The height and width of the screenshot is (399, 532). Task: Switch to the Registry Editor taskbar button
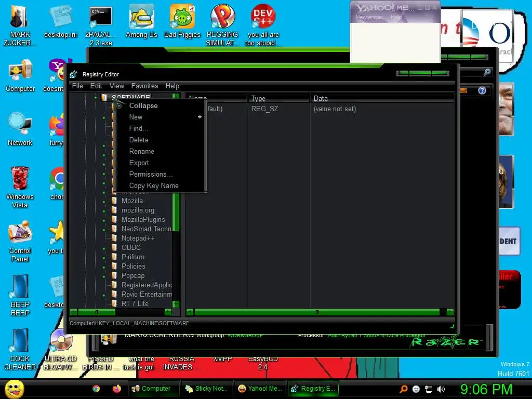click(313, 389)
